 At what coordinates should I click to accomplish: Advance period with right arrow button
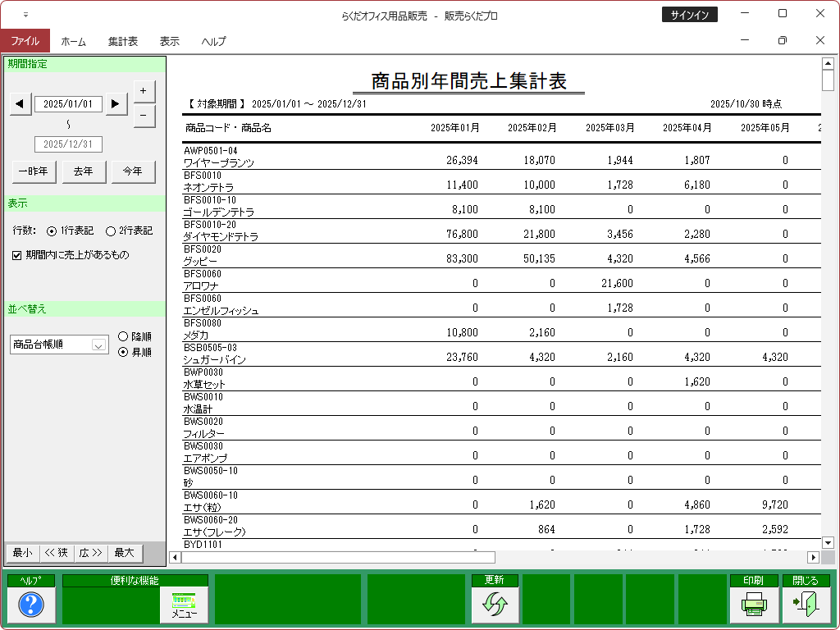click(116, 103)
